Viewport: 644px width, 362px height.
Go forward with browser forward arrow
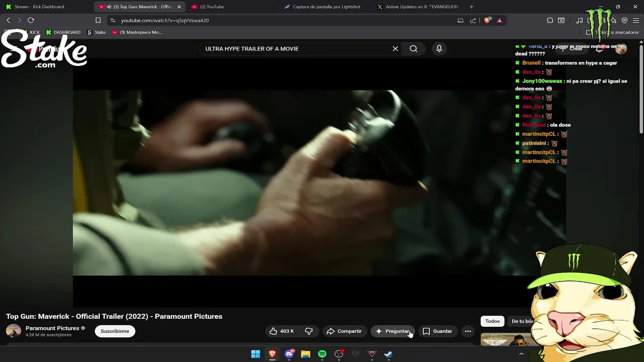coord(20,20)
